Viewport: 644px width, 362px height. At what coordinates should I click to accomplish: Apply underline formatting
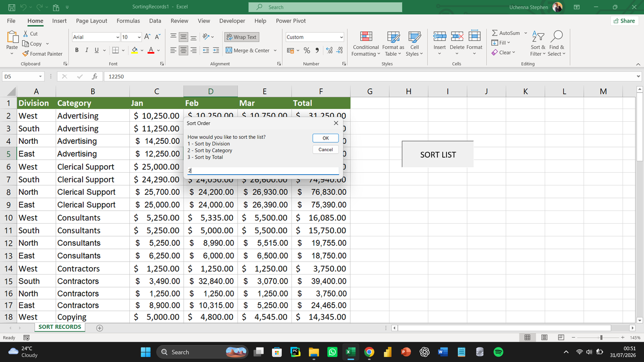[x=96, y=50]
